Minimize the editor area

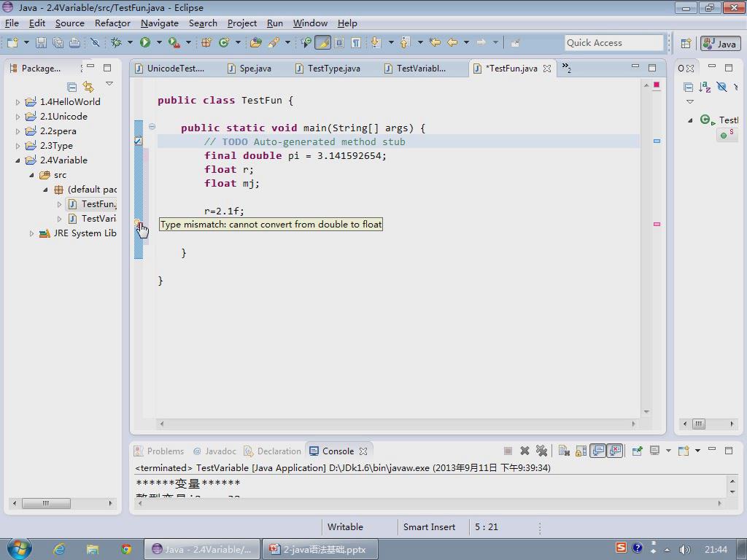coord(635,66)
